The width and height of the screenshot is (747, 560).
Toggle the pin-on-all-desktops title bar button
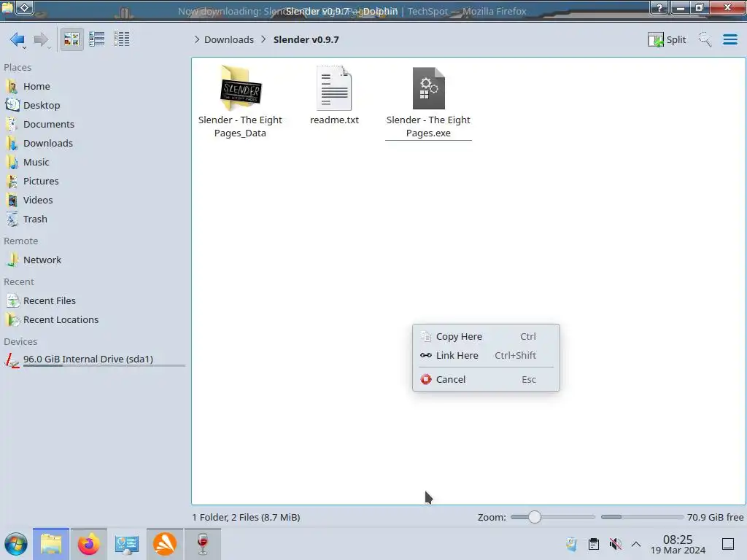pos(25,7)
